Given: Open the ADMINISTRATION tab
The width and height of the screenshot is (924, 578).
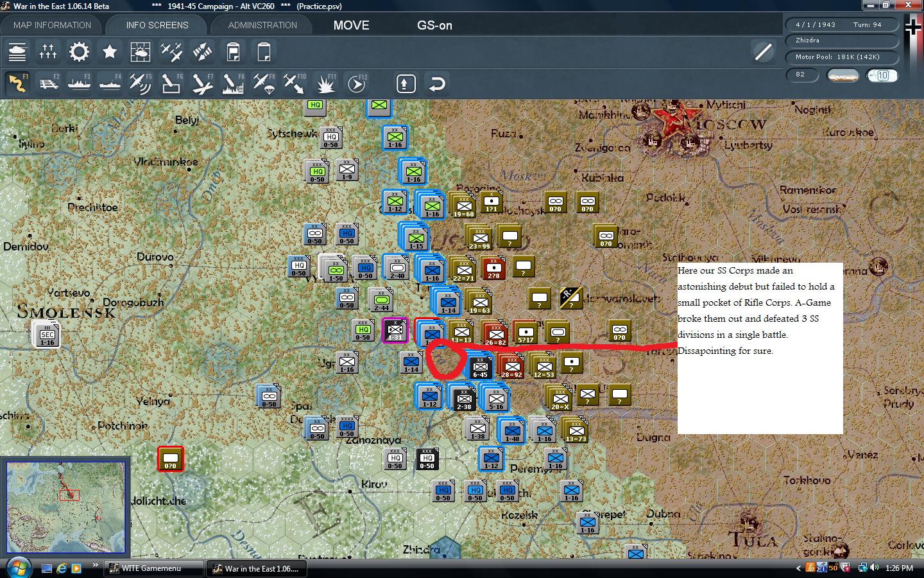Looking at the screenshot, I should click(x=262, y=25).
